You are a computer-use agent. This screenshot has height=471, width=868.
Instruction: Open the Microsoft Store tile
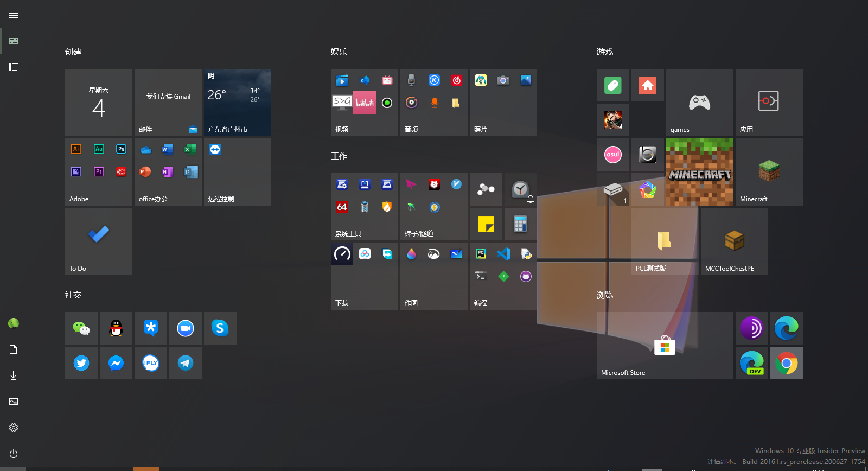[x=665, y=346]
